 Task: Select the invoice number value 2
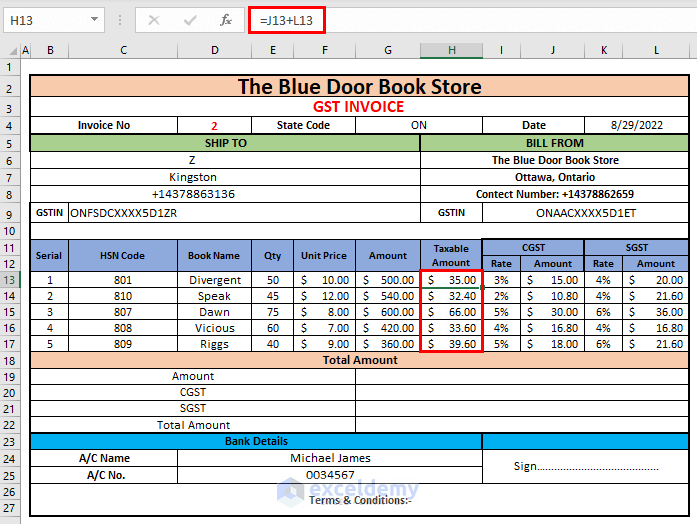point(214,125)
